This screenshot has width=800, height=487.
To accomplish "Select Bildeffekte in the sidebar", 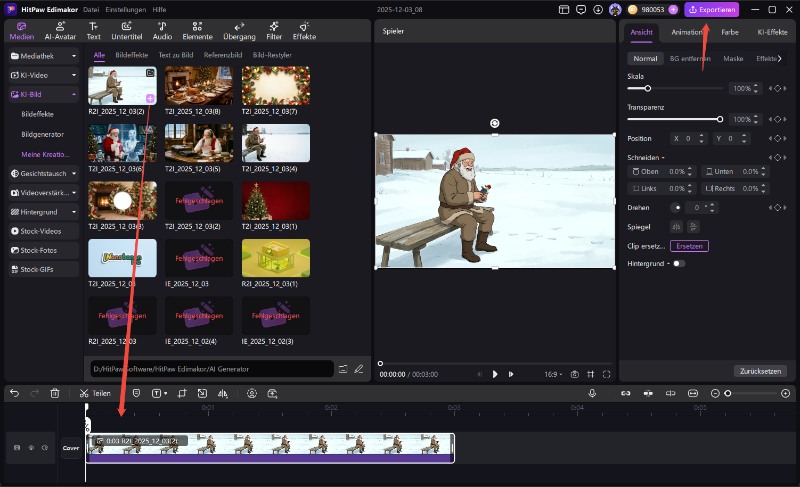I will (37, 114).
